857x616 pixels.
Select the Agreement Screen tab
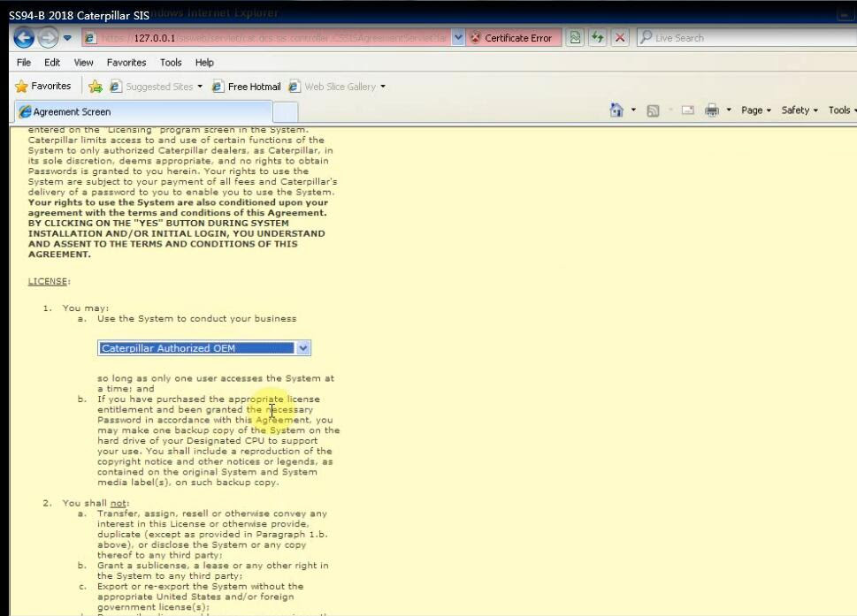[143, 112]
